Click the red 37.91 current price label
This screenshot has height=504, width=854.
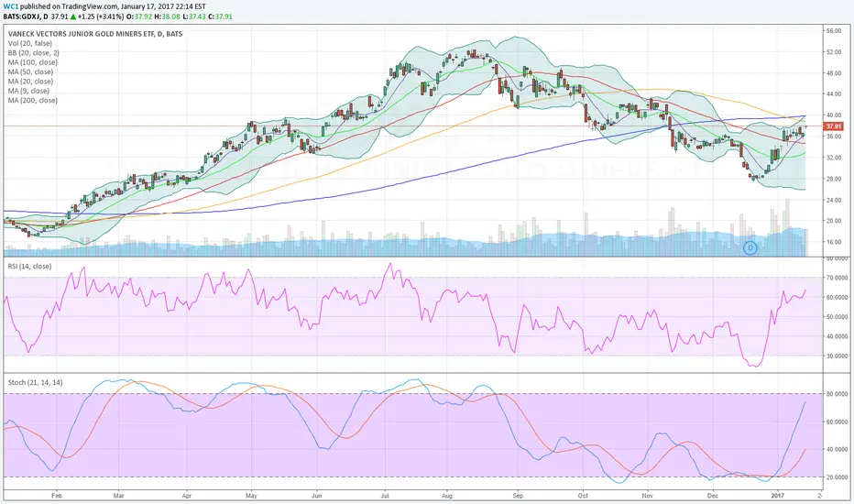point(833,126)
